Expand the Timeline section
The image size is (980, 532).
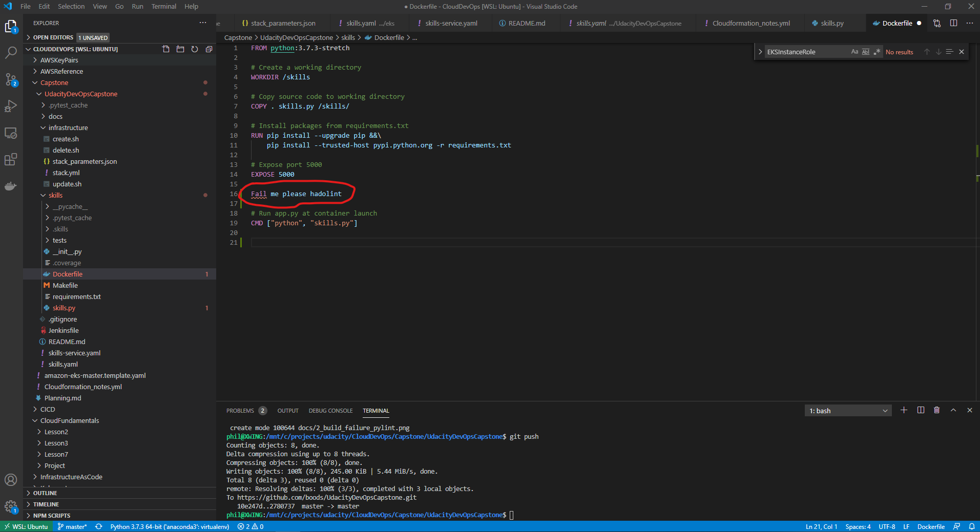click(119, 504)
